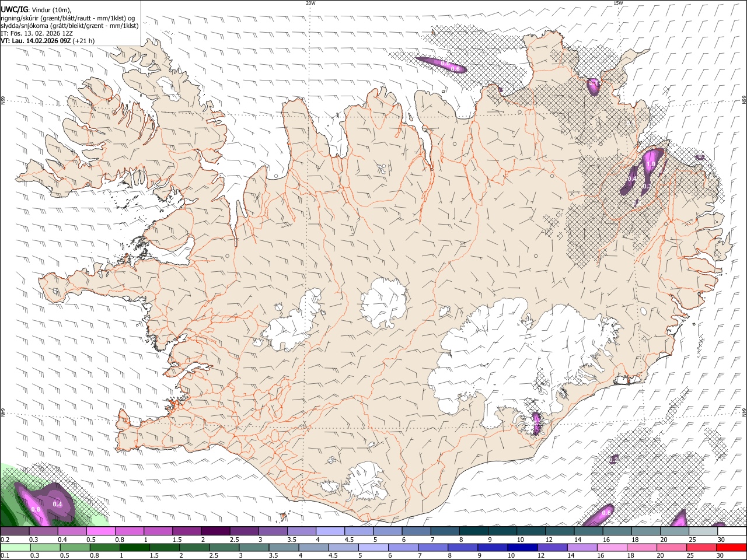Select the 8 dark teal swatch, upper scale
747x560 pixels.
click(473, 531)
